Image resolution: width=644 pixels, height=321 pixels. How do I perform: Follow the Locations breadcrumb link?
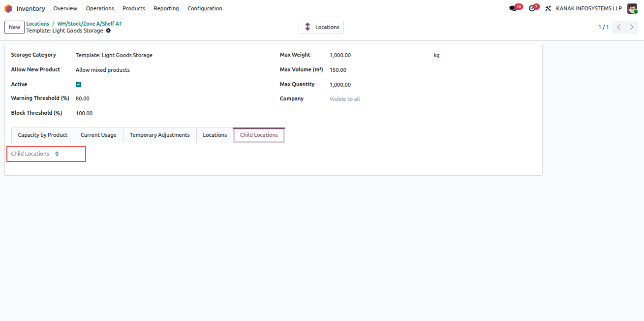point(38,24)
